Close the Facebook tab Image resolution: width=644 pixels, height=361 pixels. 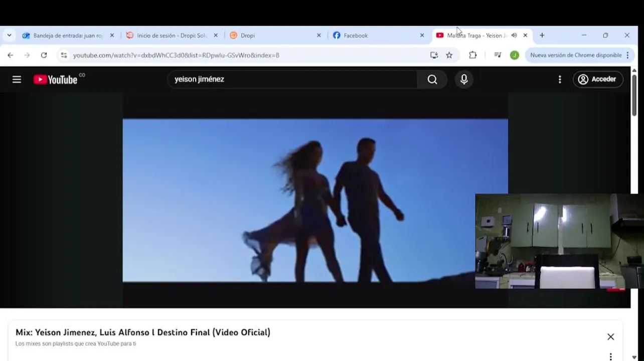422,36
